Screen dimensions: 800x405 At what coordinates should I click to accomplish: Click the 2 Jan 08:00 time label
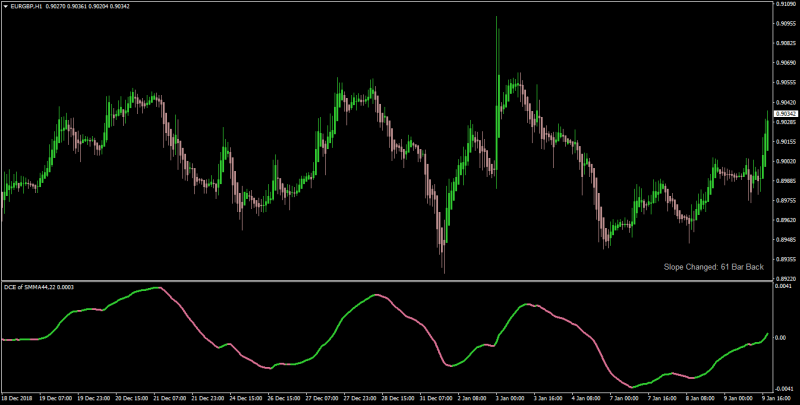tap(473, 396)
